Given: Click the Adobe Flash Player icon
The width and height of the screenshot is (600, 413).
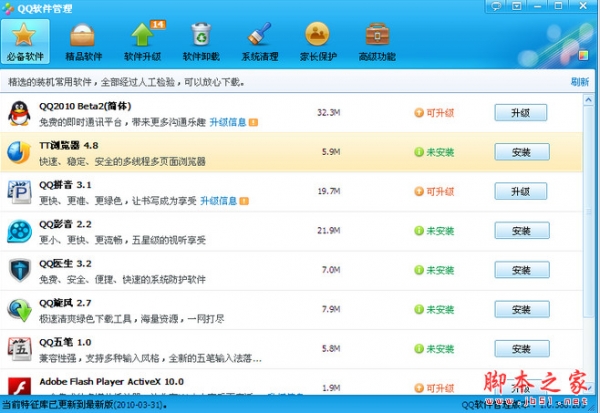Looking at the screenshot, I should tap(20, 386).
